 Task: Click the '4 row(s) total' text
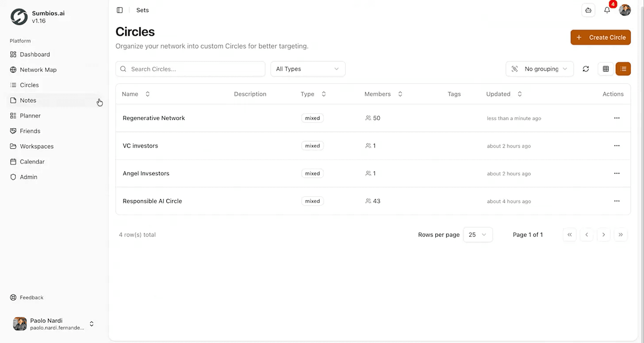[x=137, y=235]
